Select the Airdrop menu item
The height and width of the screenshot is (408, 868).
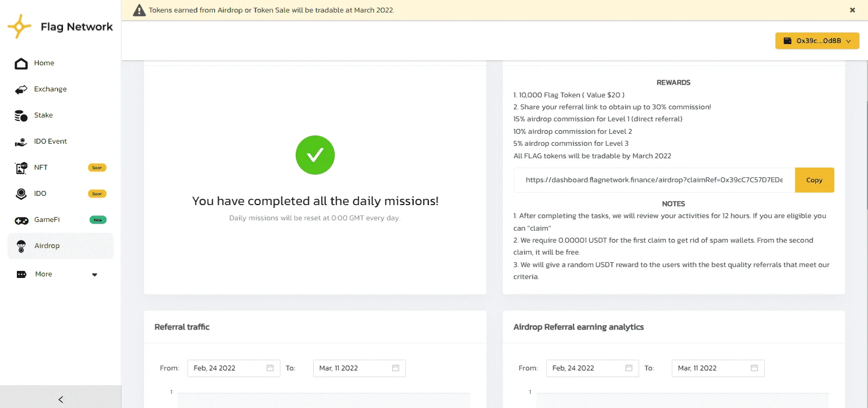point(60,246)
